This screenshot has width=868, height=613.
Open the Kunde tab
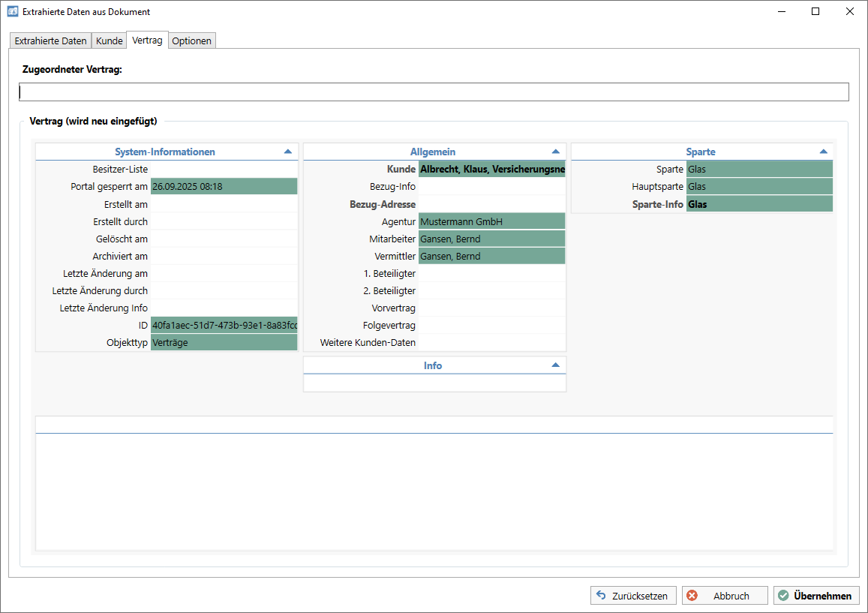[x=110, y=41]
